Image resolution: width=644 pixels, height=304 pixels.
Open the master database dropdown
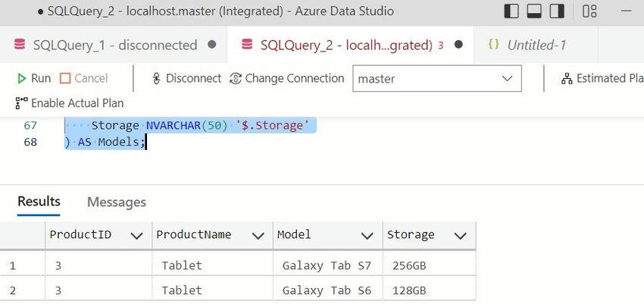pos(436,78)
